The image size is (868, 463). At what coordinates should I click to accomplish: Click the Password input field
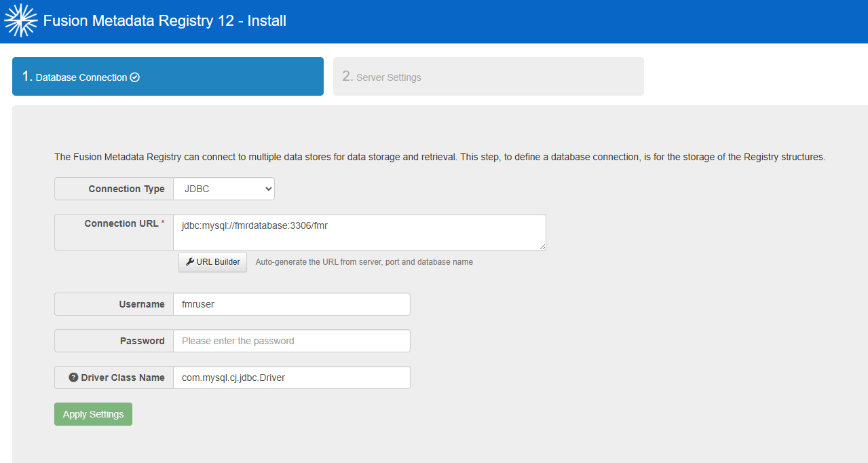click(x=292, y=341)
